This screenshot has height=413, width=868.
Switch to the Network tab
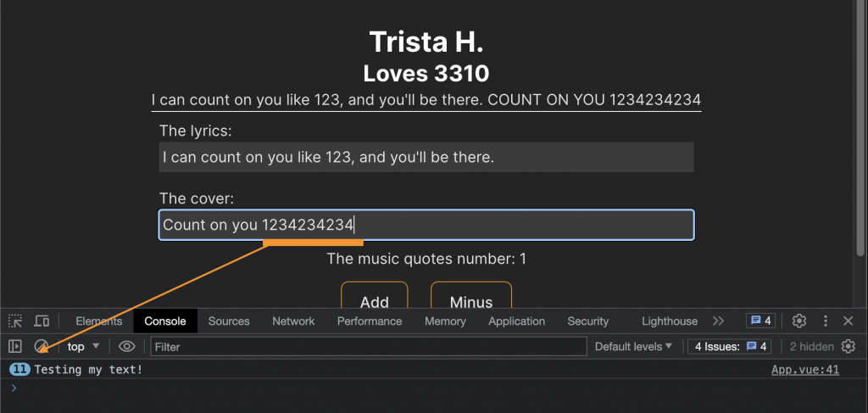(x=293, y=321)
